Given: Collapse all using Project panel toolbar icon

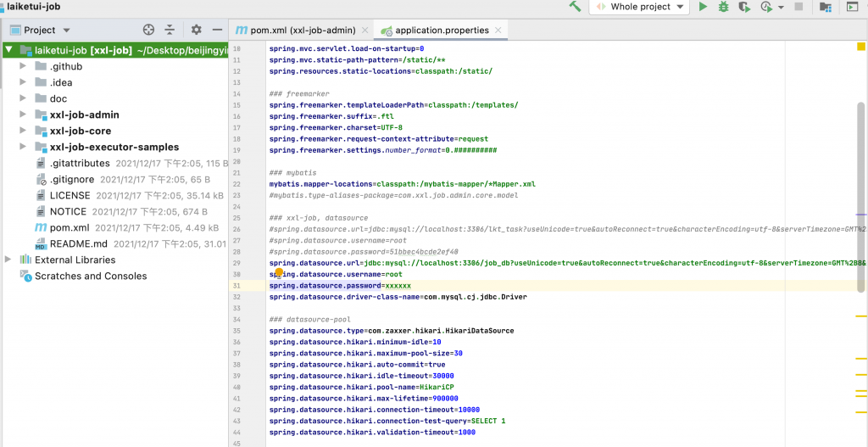Looking at the screenshot, I should tap(170, 30).
